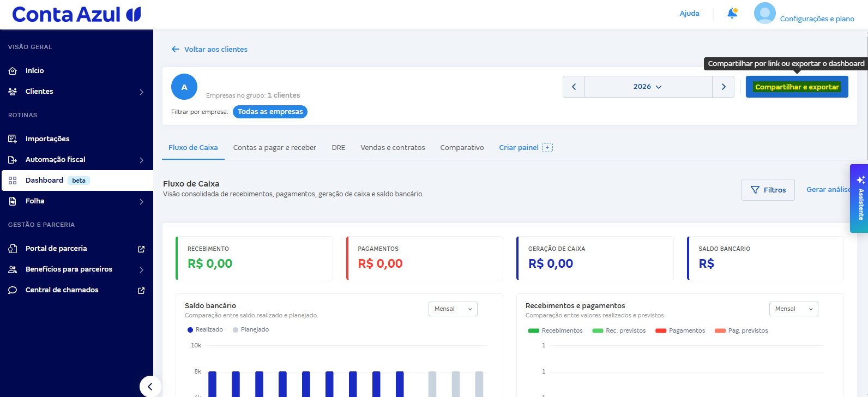Open Configurações e plano

(817, 19)
